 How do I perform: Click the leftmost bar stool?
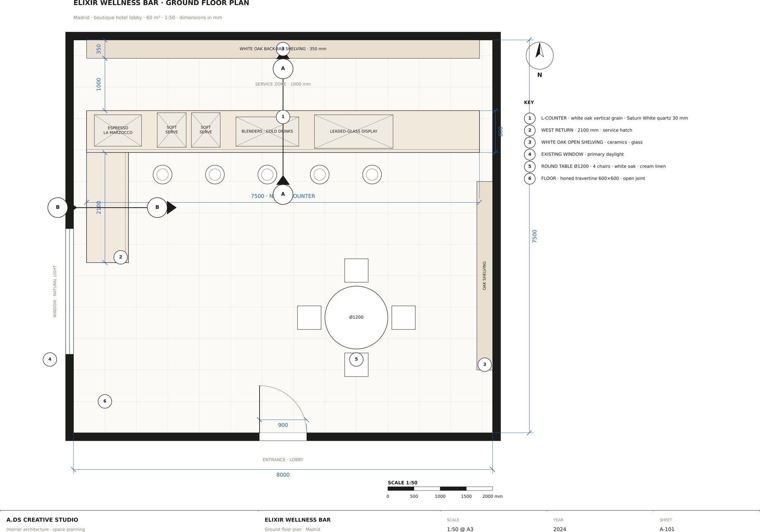click(x=163, y=174)
